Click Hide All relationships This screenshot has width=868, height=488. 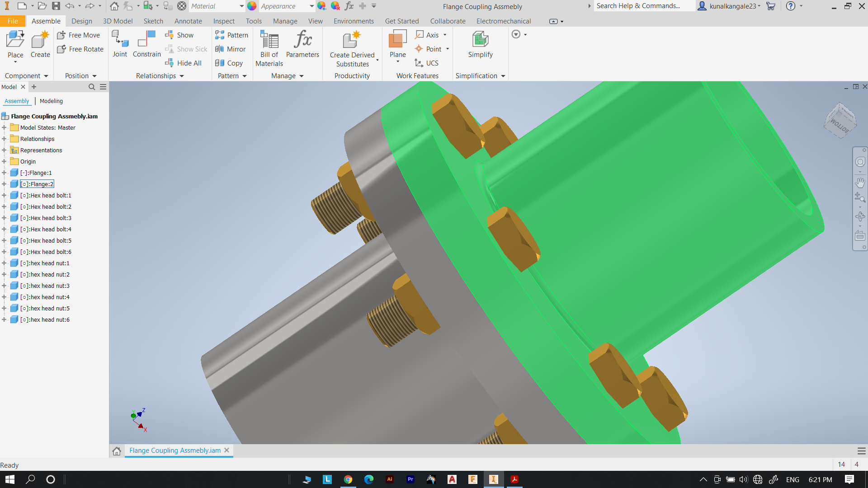[184, 63]
